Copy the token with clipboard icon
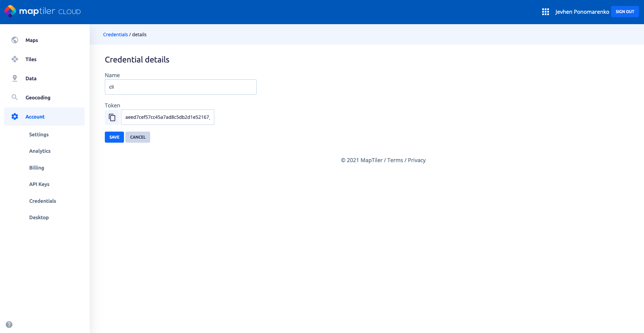The height and width of the screenshot is (333, 644). pyautogui.click(x=112, y=117)
